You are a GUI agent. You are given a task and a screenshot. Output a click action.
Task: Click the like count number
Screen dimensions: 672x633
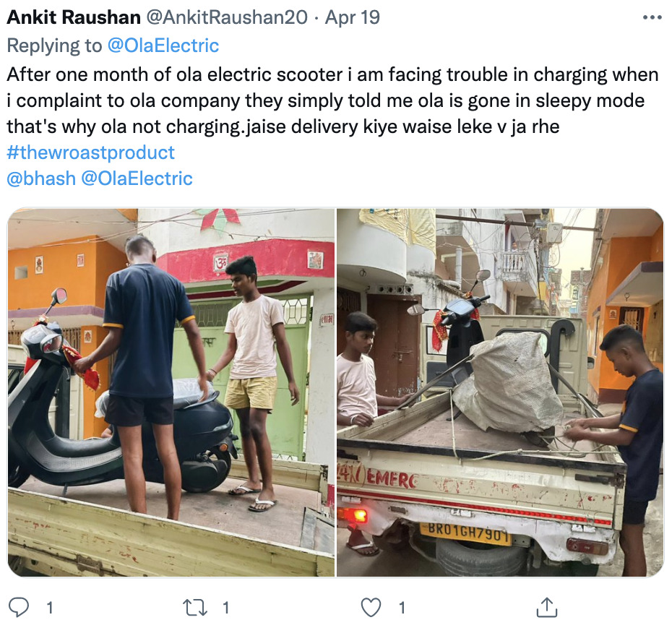[x=402, y=608]
